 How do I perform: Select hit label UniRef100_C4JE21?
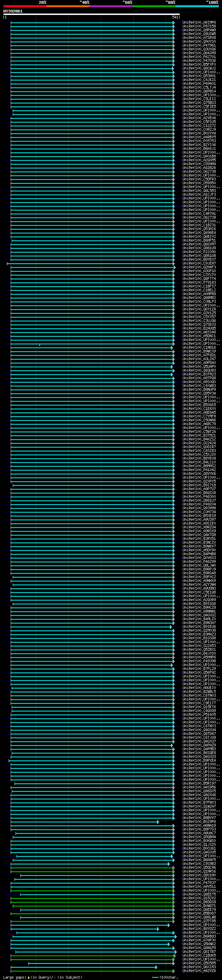(x=199, y=80)
